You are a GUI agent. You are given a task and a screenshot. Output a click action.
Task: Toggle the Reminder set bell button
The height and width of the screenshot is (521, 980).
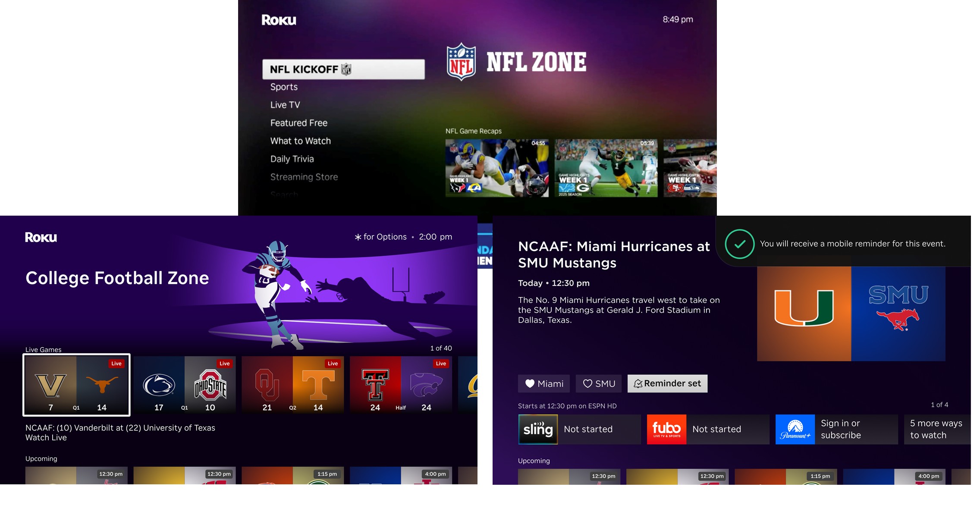667,383
